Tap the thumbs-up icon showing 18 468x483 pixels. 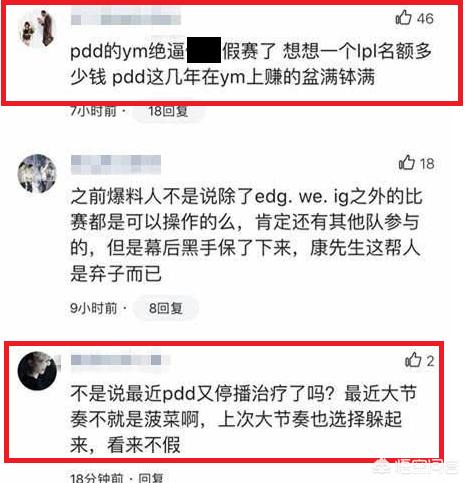[x=407, y=163]
